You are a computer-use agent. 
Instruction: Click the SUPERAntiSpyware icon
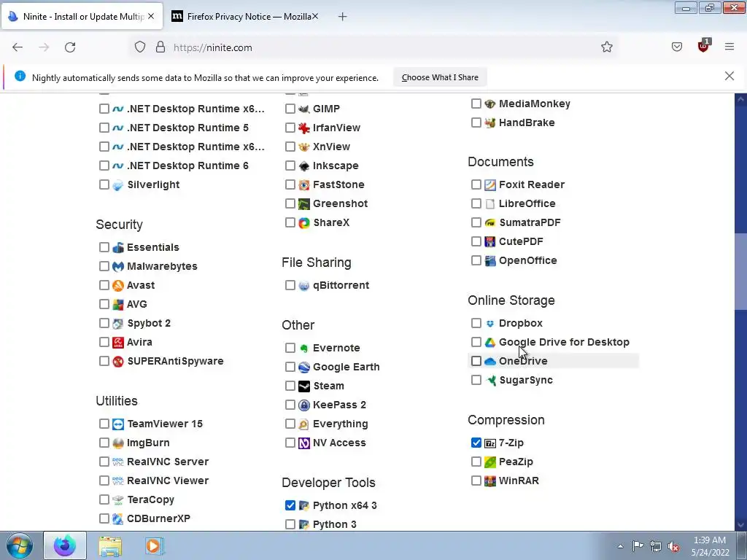[118, 362]
